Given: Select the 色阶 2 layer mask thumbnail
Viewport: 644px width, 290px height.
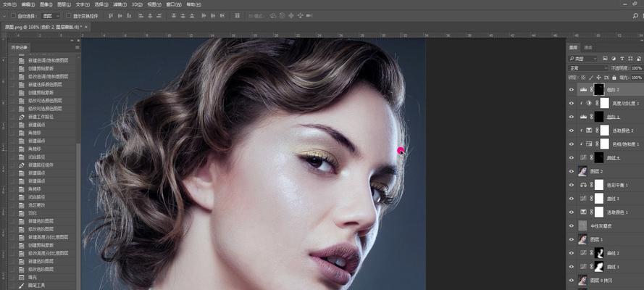Looking at the screenshot, I should click(599, 89).
